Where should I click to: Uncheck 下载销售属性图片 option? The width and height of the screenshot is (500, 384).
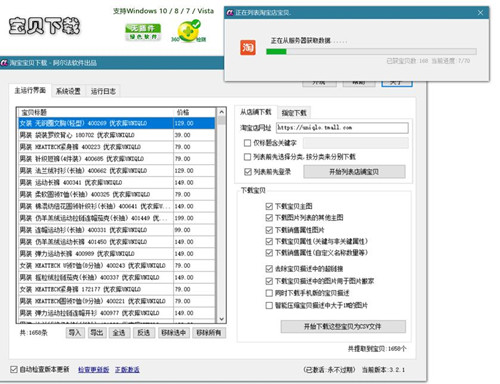[x=269, y=230]
